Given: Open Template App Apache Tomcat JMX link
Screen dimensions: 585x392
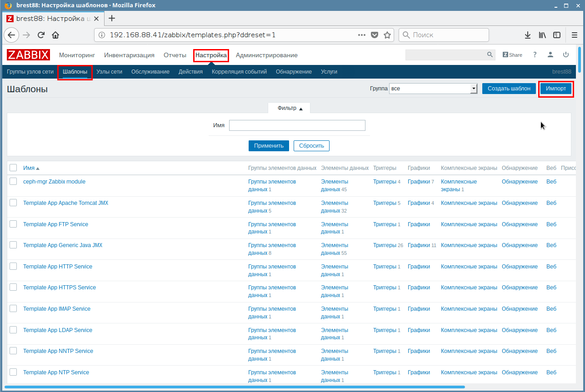Looking at the screenshot, I should 66,203.
